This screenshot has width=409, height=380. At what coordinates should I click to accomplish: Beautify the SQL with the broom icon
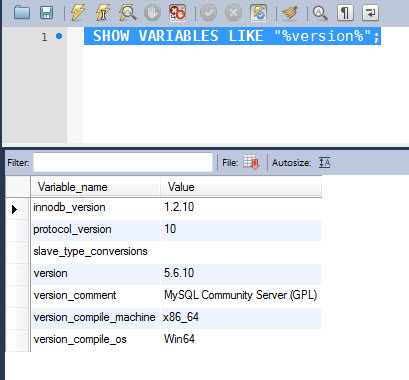[x=290, y=13]
